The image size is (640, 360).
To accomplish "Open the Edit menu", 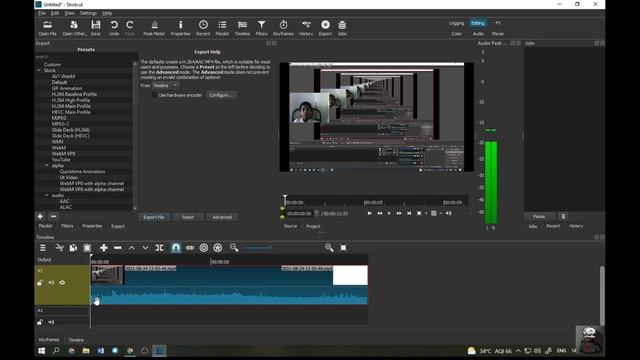I will (x=55, y=13).
